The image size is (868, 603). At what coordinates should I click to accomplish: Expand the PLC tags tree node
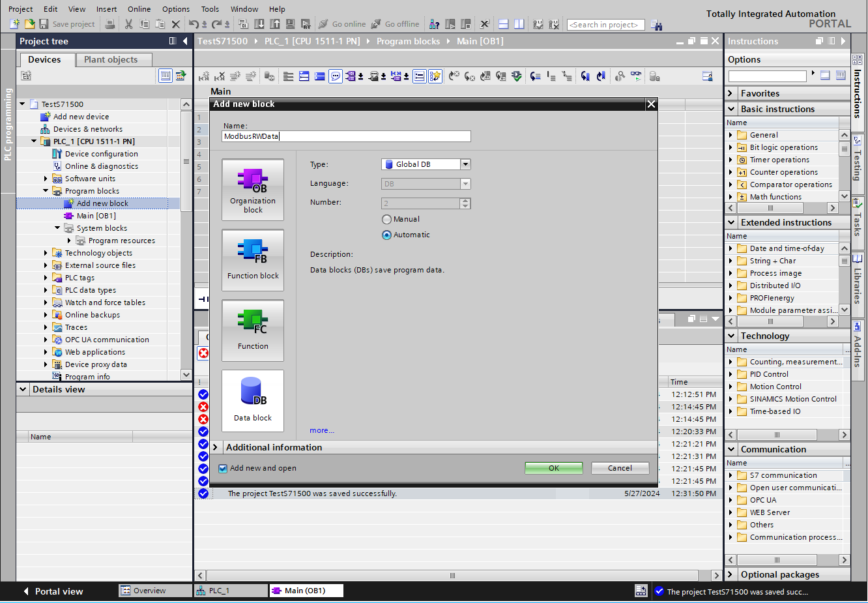[x=46, y=278]
